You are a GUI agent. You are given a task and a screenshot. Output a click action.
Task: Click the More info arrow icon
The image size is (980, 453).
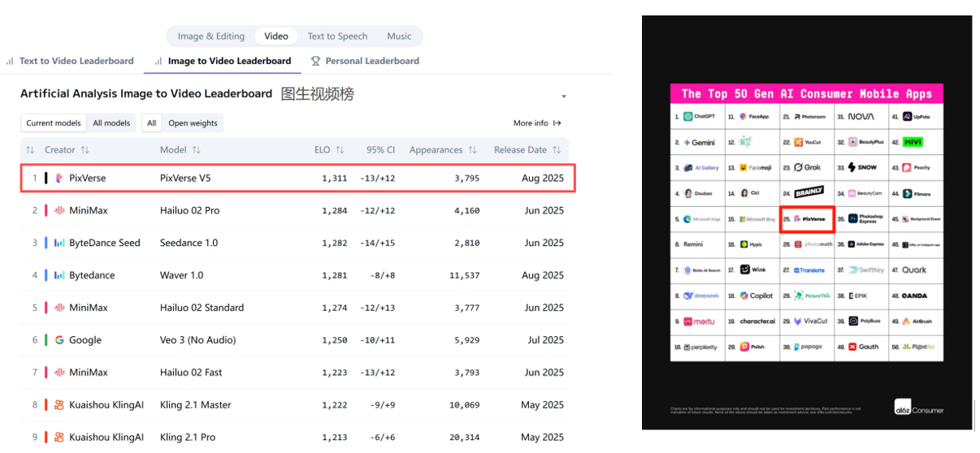(557, 123)
